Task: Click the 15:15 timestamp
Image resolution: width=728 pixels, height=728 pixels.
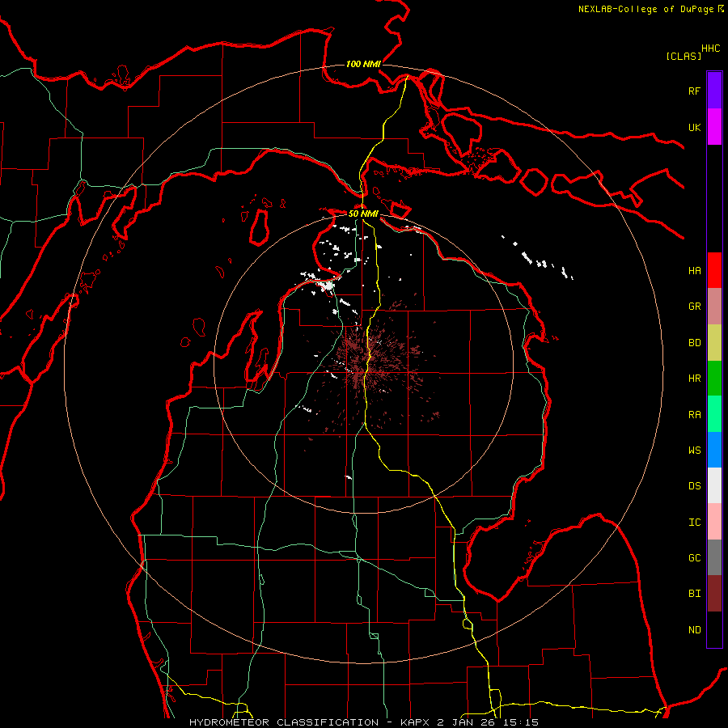Action: coord(521,722)
